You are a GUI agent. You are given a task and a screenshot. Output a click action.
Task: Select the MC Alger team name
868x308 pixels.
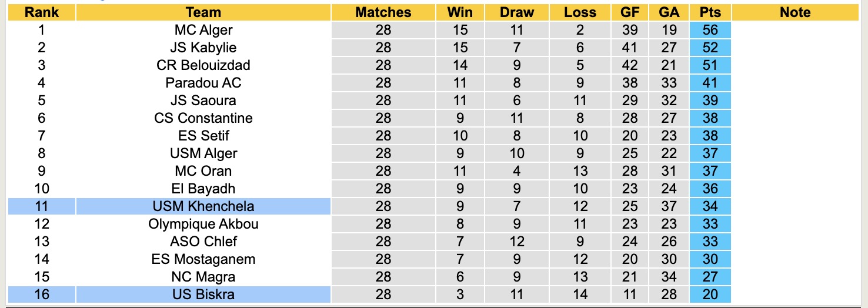[203, 30]
